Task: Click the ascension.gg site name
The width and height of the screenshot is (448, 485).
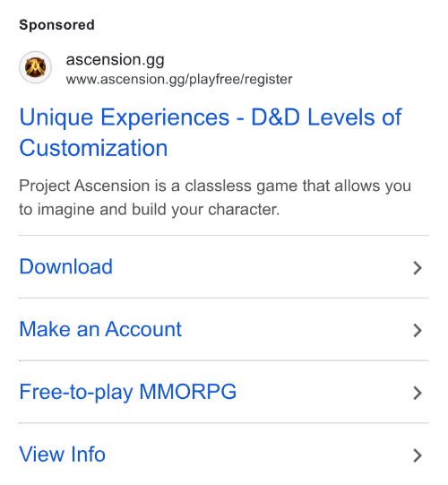Action: click(115, 60)
